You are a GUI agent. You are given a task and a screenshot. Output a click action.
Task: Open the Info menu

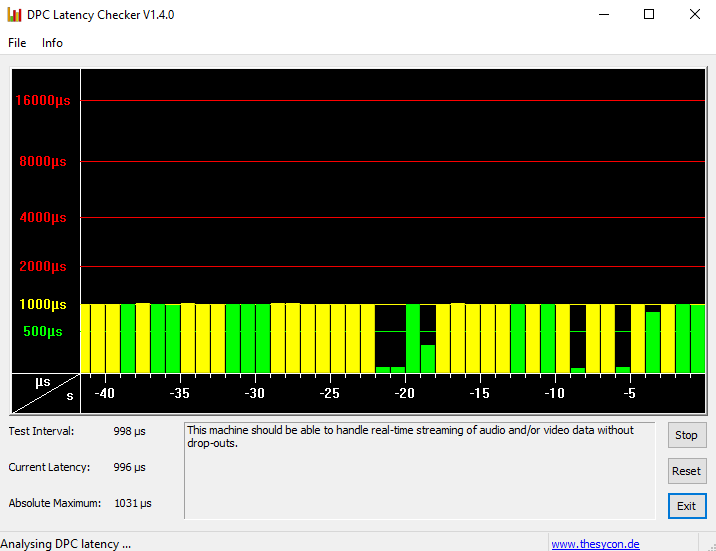52,43
